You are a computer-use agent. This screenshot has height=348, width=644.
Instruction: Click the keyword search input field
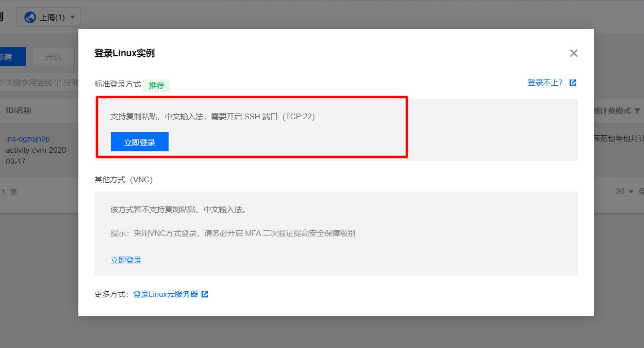(39, 82)
